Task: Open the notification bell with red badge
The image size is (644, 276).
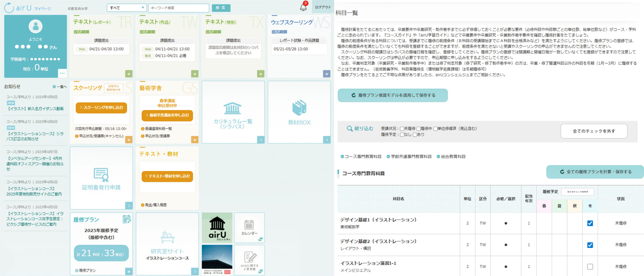Action: point(304,6)
